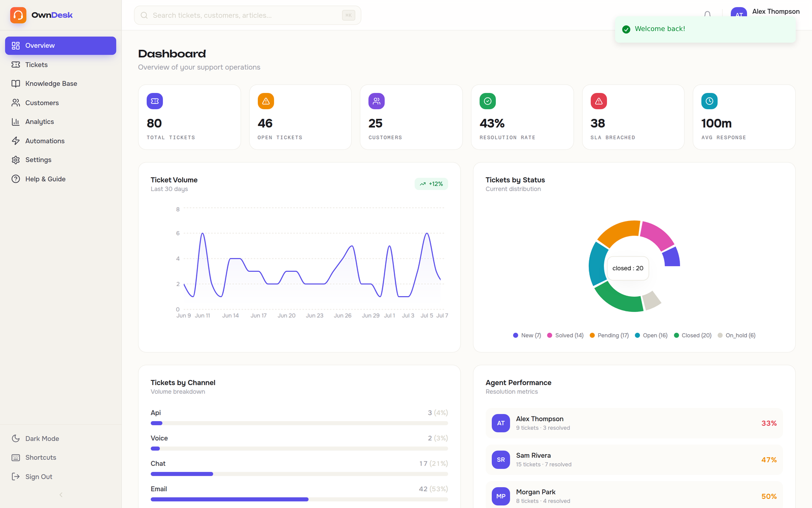Click the 100m Avg Response value

[x=717, y=123]
